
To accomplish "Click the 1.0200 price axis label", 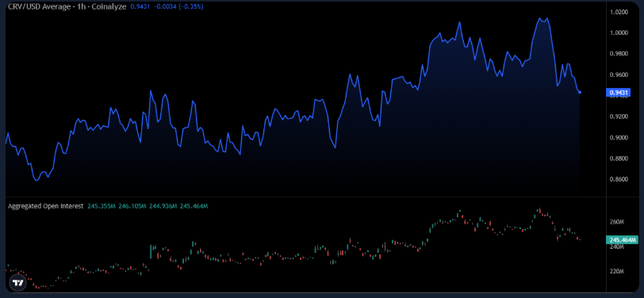I will 618,12.
